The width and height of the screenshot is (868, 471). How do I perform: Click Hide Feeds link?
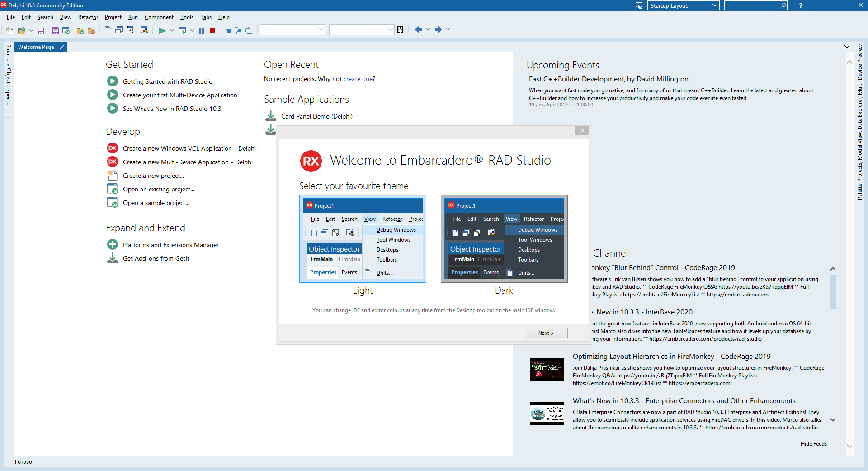pos(814,444)
